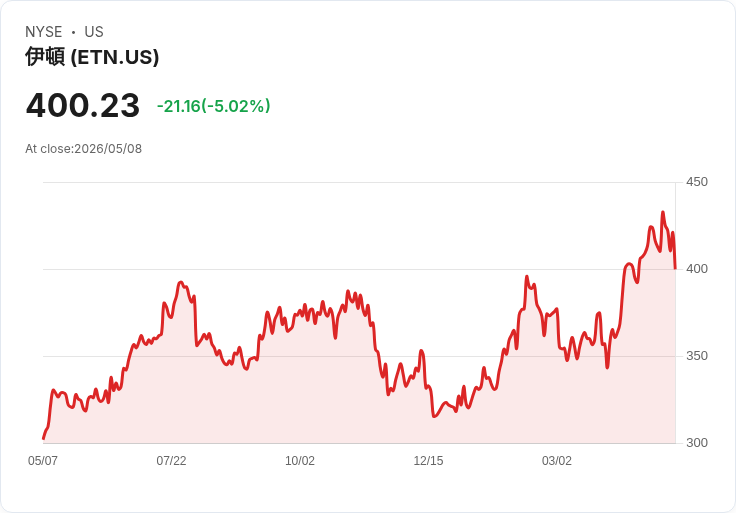This screenshot has width=736, height=513.
Task: Click the 400 price axis label
Action: click(697, 269)
